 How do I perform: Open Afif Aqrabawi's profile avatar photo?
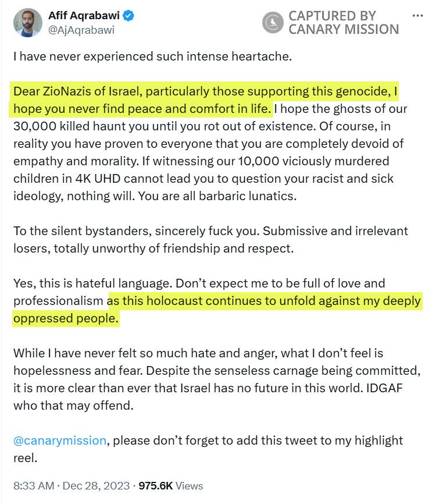tap(27, 23)
